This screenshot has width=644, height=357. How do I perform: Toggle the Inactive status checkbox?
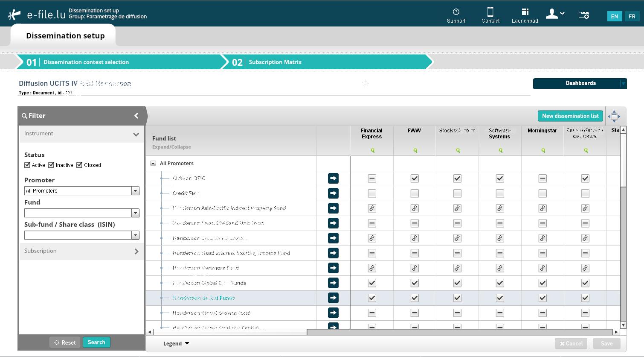[51, 165]
